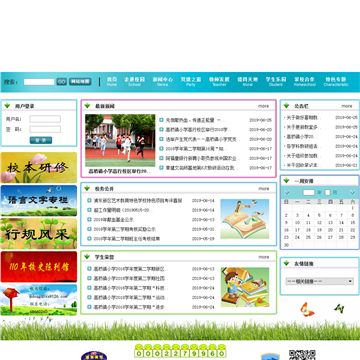Click the running students news photo
The image size is (360, 360).
(x=120, y=140)
